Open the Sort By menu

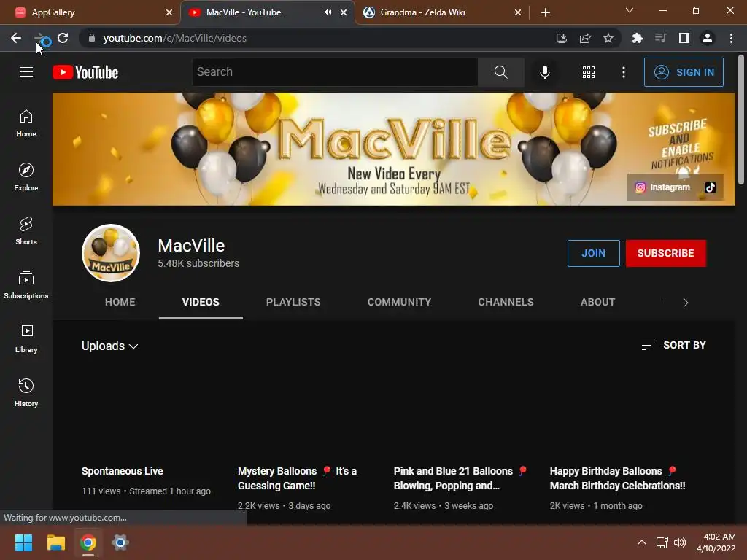coord(673,345)
